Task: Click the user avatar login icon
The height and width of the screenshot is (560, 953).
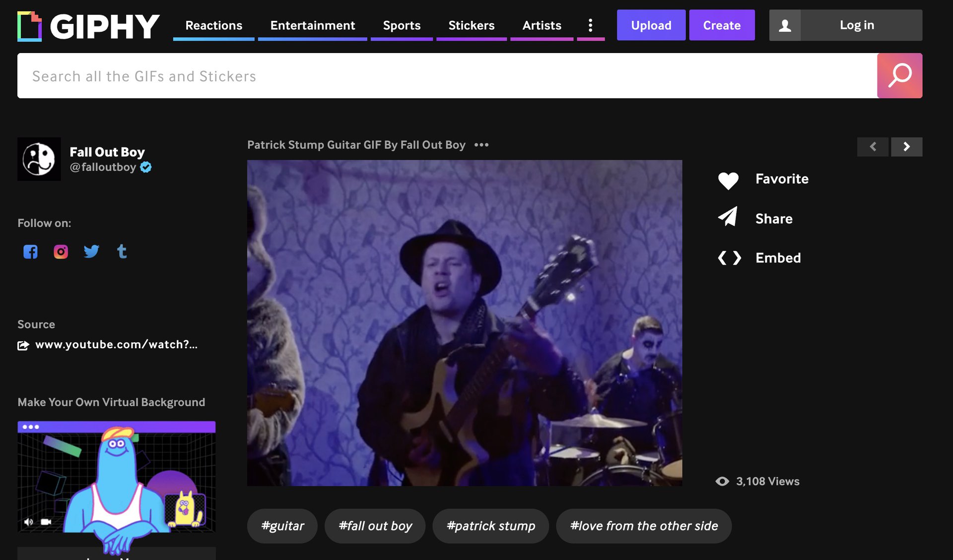Action: coord(785,25)
